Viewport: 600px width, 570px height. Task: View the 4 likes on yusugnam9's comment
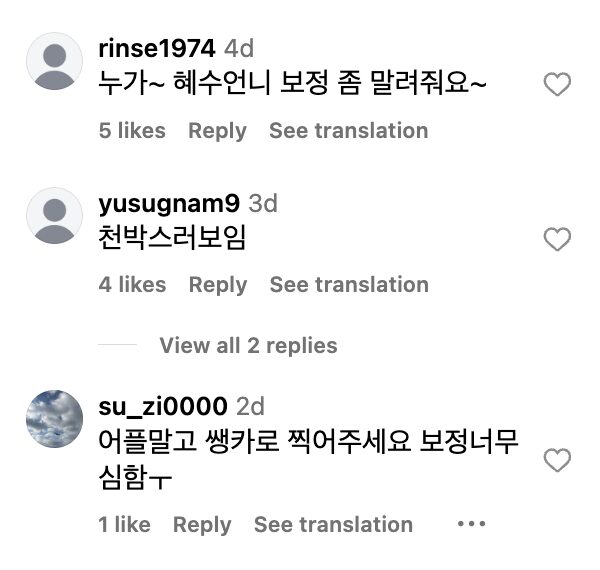click(x=132, y=285)
